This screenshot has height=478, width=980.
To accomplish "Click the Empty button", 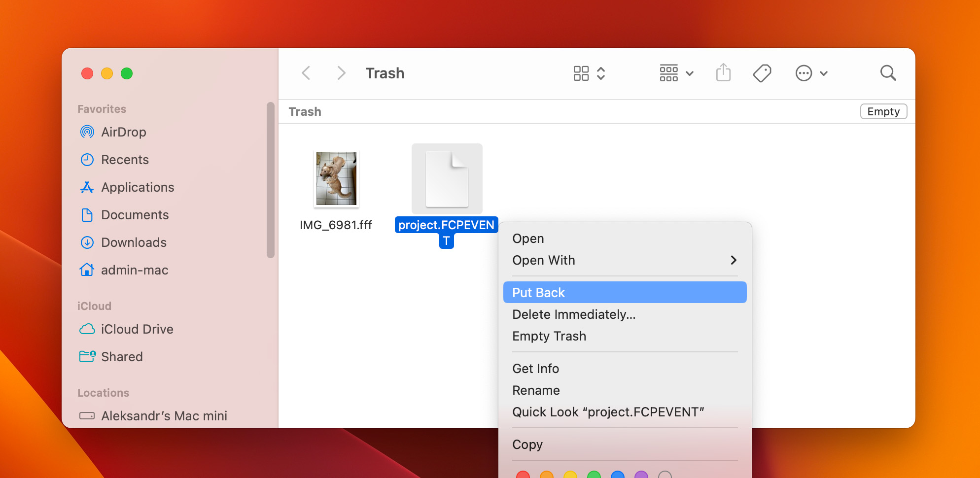I will pyautogui.click(x=883, y=111).
